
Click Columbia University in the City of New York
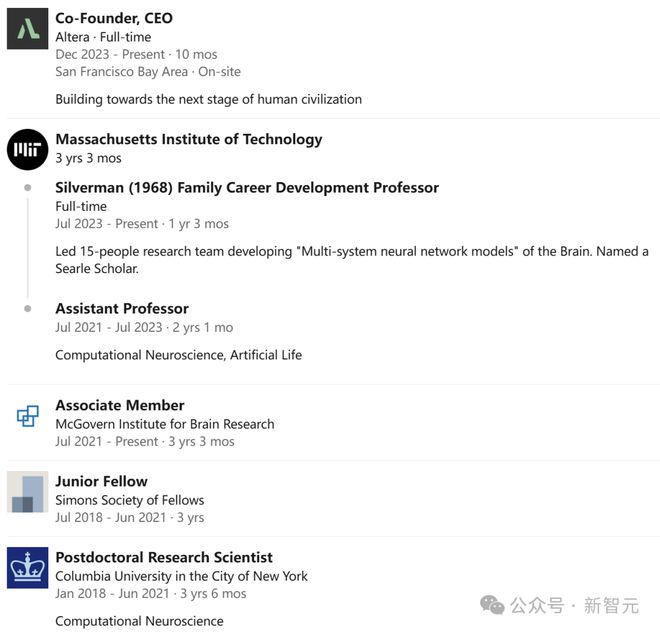[x=181, y=576]
